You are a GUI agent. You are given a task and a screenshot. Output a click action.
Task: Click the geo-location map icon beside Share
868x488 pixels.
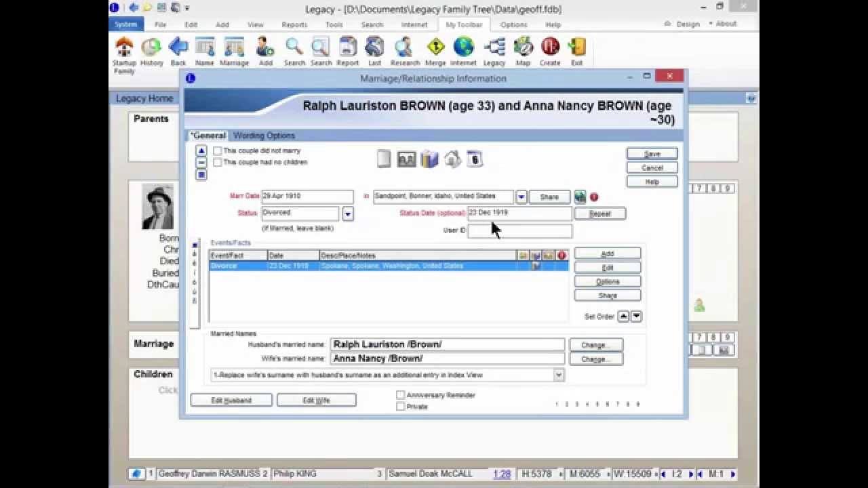580,197
